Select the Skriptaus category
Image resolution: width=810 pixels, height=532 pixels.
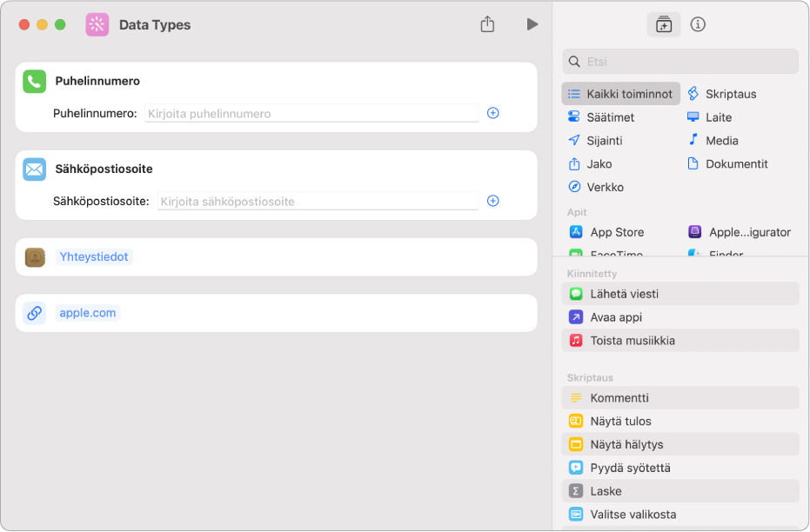point(721,94)
